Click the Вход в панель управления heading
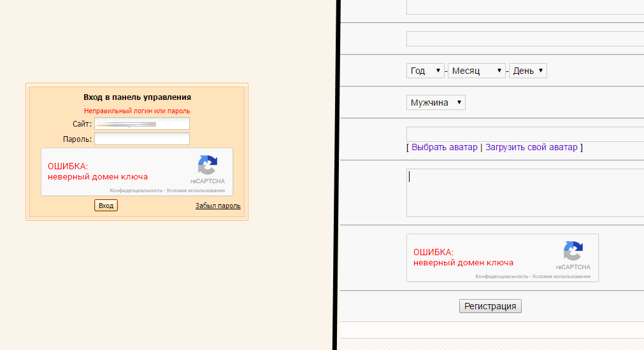This screenshot has height=350, width=644. click(137, 97)
